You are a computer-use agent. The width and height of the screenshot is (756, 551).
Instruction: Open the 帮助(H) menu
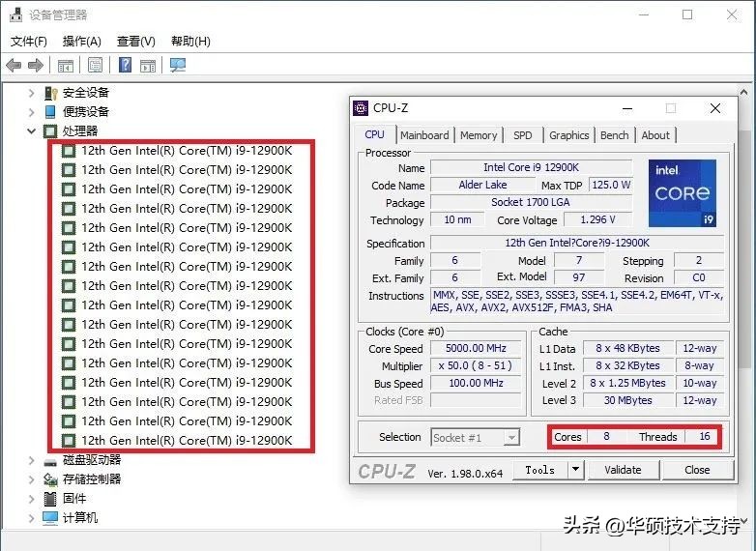(190, 42)
